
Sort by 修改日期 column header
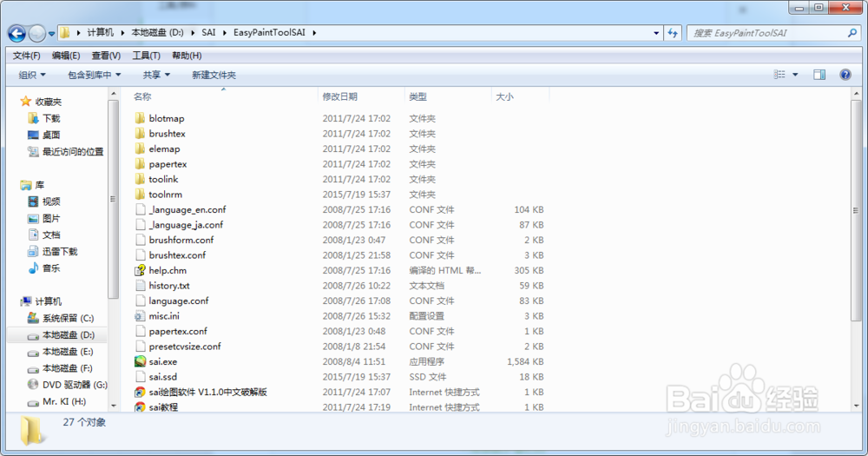340,96
